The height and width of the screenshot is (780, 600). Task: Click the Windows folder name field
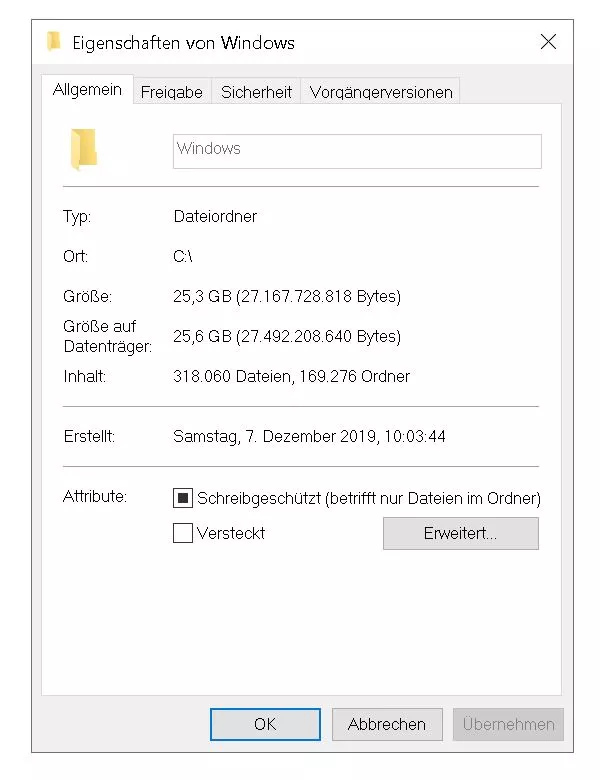point(357,151)
